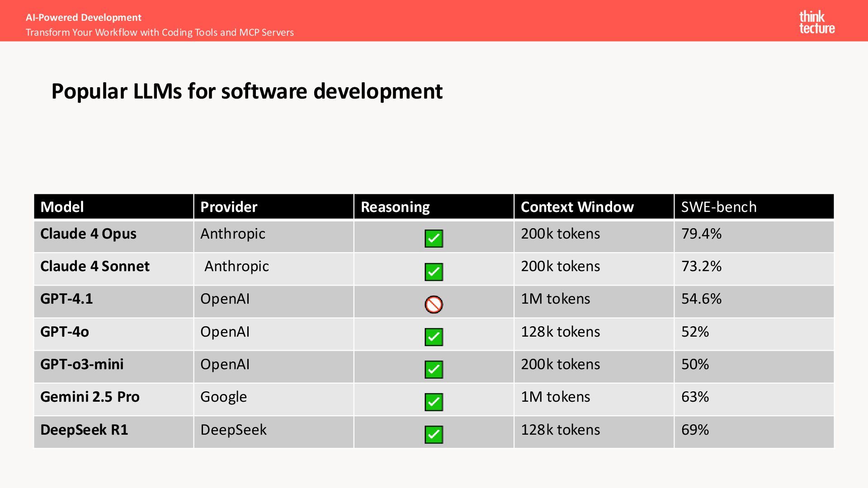This screenshot has width=868, height=488.
Task: Click the green checkmark in Claude 4 Opus row
Action: click(x=434, y=239)
